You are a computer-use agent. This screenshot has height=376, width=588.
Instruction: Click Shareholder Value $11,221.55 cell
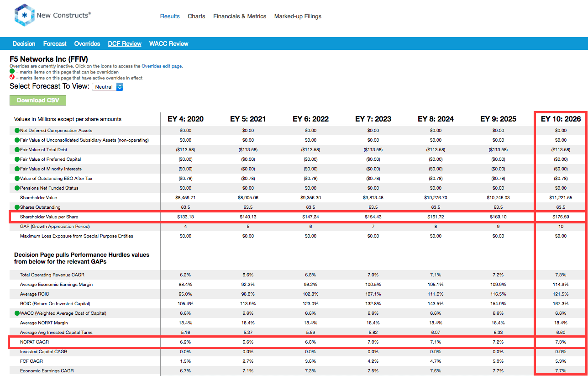561,198
